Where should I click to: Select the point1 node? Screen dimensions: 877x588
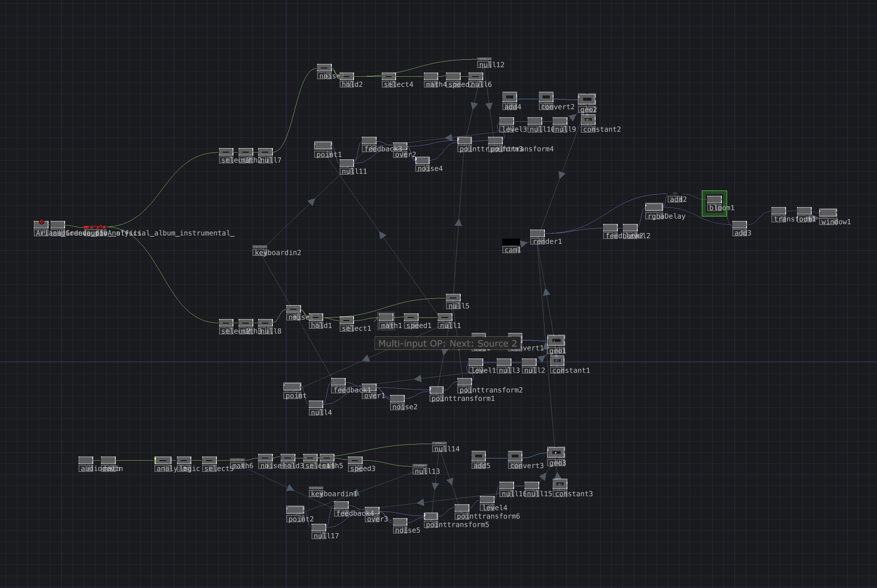point(323,145)
